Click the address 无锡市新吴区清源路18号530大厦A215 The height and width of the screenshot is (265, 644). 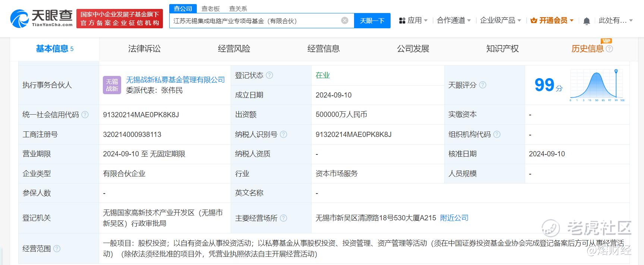click(376, 218)
